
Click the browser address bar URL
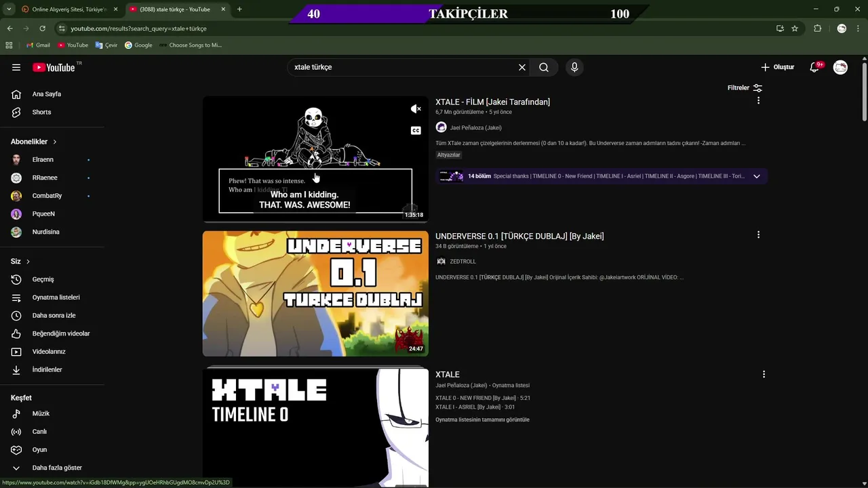pyautogui.click(x=138, y=28)
